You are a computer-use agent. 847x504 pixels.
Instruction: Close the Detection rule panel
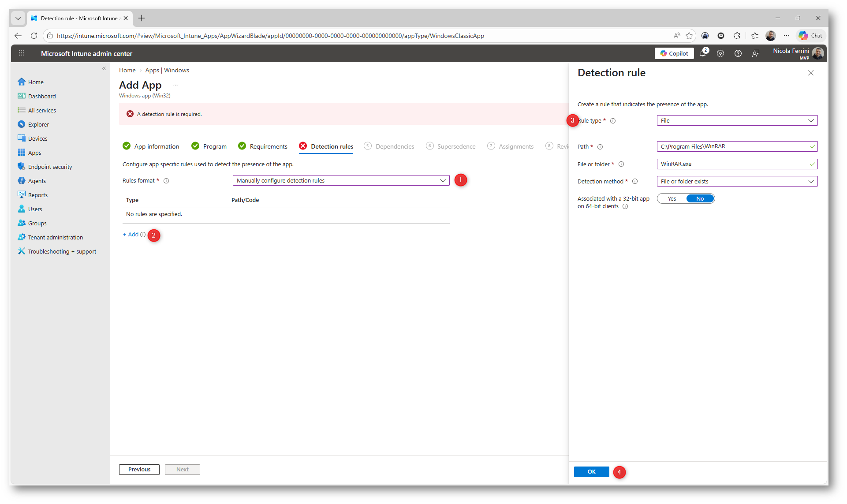[x=810, y=73]
